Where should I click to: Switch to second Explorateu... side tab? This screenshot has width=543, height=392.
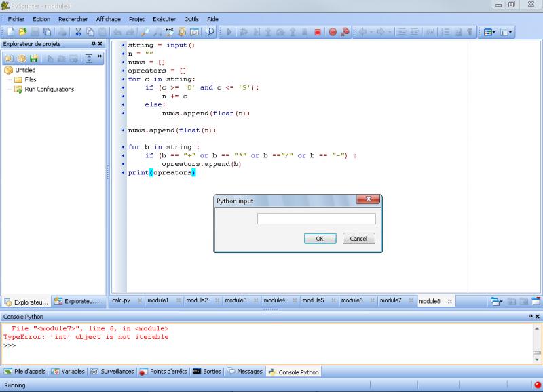tap(77, 301)
